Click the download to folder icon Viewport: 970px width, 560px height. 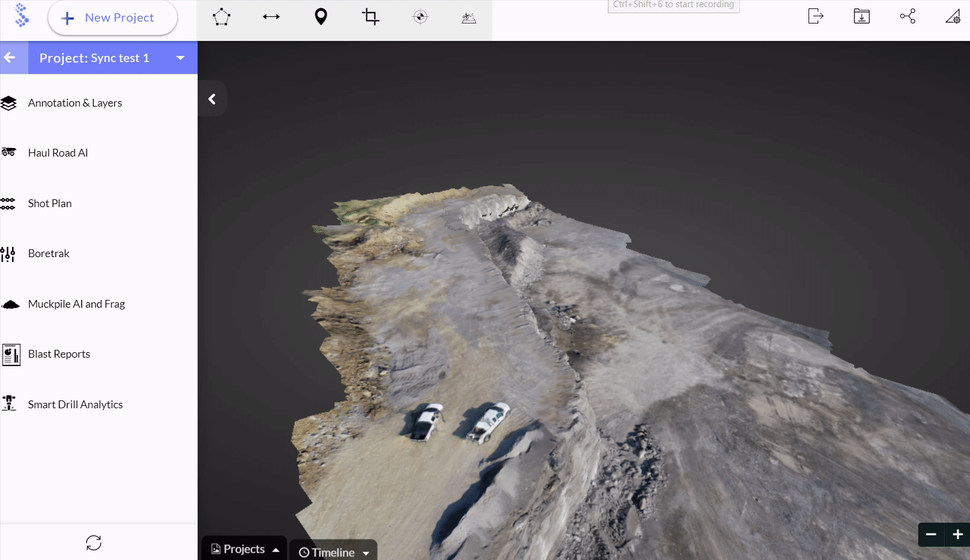pos(862,16)
